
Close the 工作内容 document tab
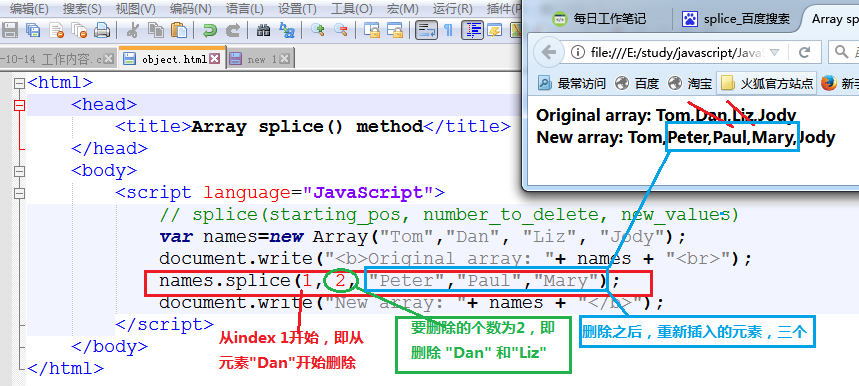tap(108, 59)
